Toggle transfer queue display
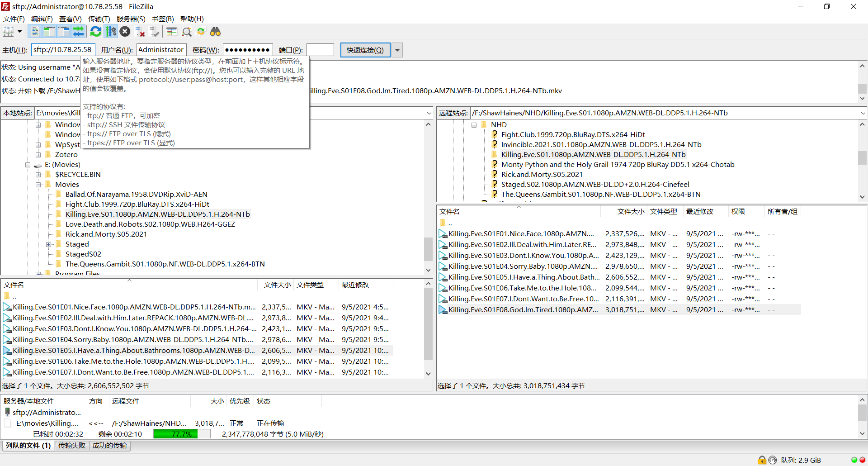 (78, 32)
